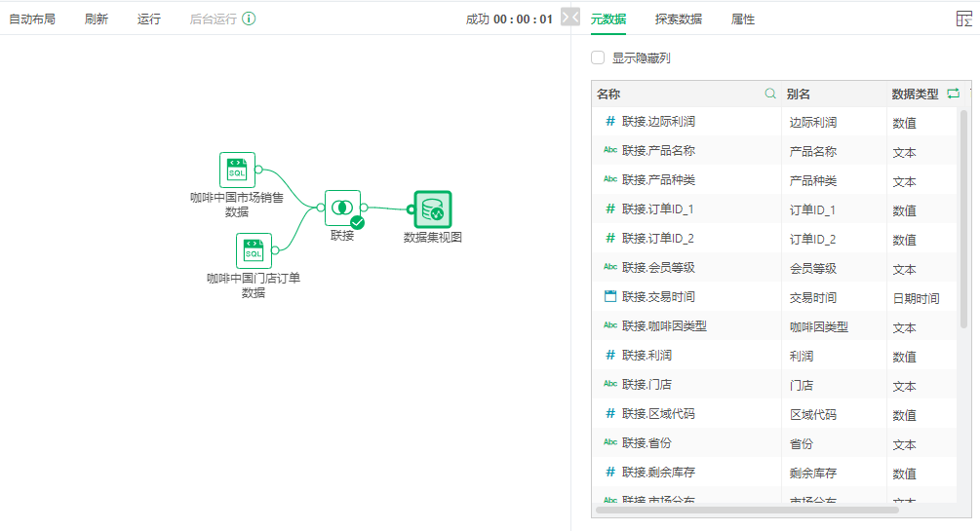
Task: Click the 刷新 button
Action: tap(97, 19)
